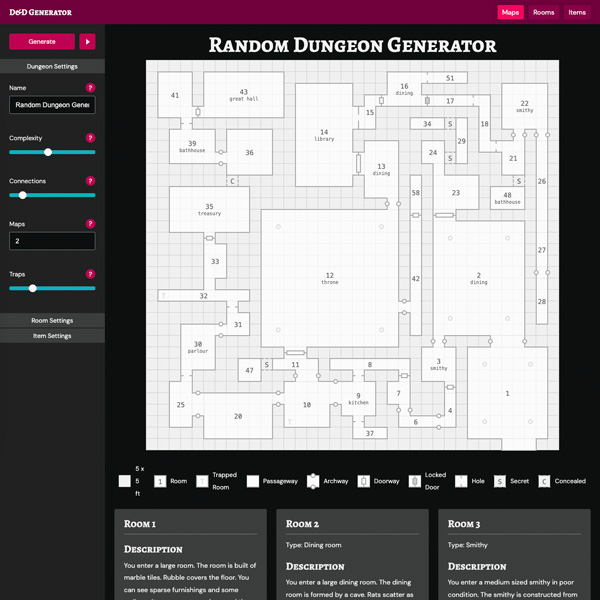Click the Room 1 card heading
This screenshot has height=600, width=600.
(140, 524)
